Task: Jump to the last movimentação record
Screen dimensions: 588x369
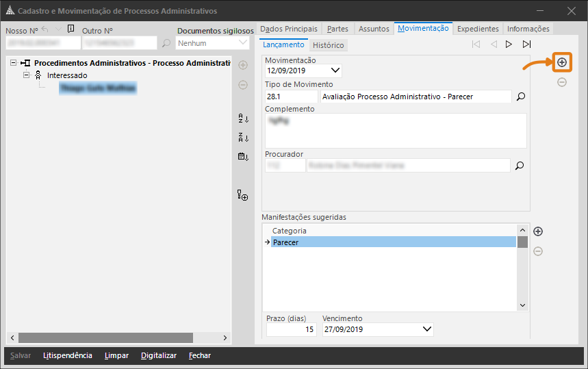Action: coord(526,44)
